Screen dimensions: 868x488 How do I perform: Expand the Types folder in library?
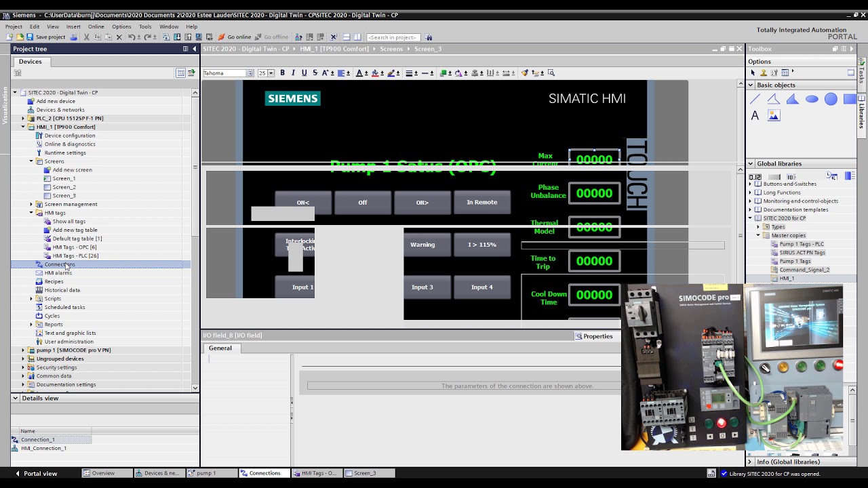coord(758,227)
